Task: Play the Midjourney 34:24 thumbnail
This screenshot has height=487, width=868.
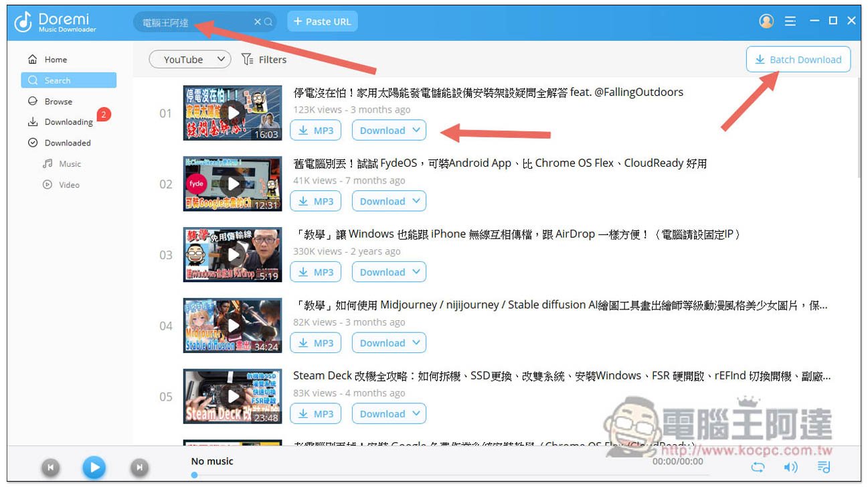Action: pyautogui.click(x=233, y=326)
